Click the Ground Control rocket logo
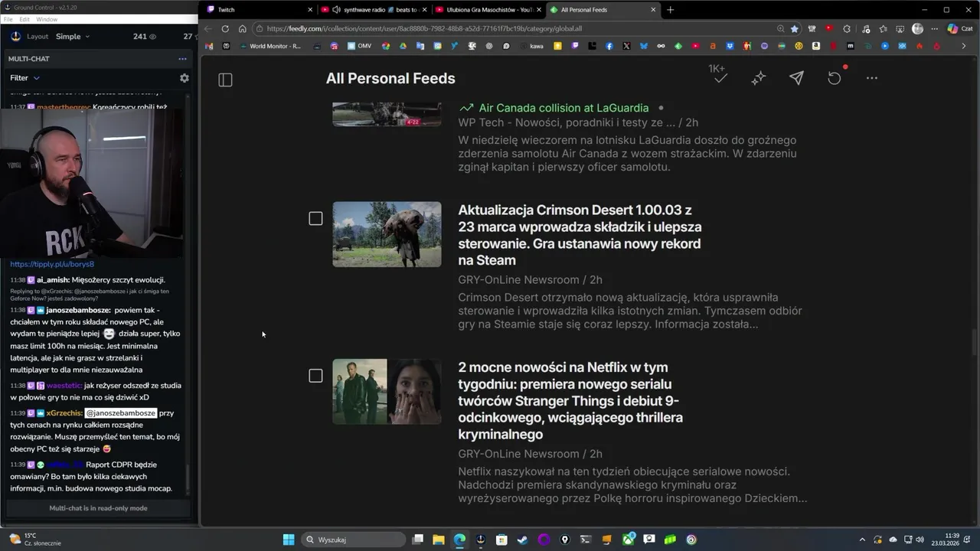This screenshot has width=980, height=551. point(15,36)
